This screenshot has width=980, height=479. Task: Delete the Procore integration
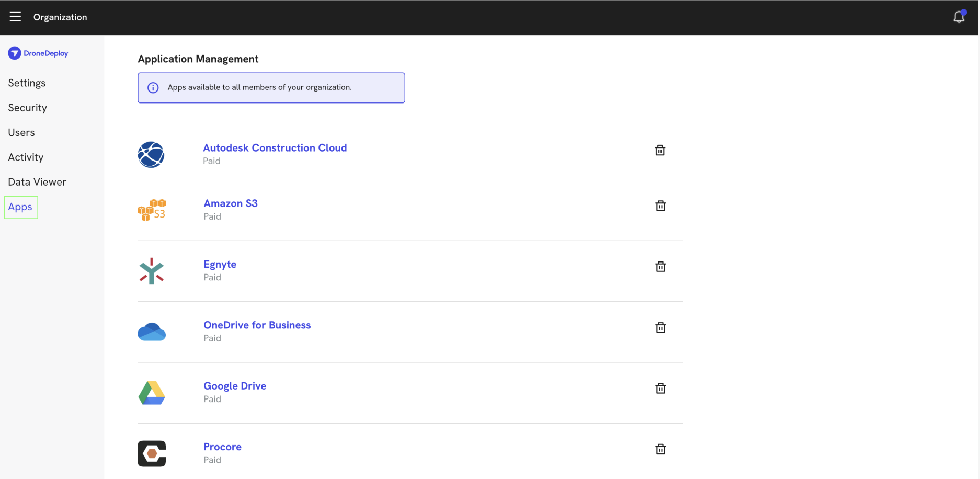tap(660, 449)
